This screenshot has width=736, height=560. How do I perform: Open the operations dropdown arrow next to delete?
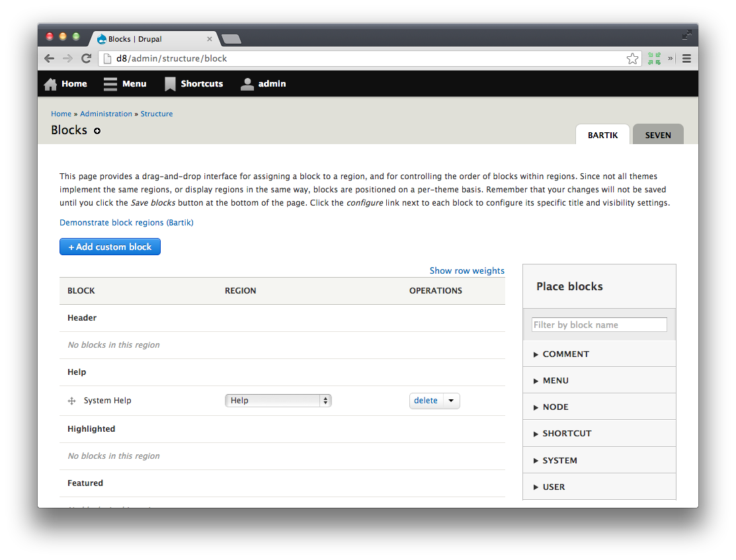(451, 401)
